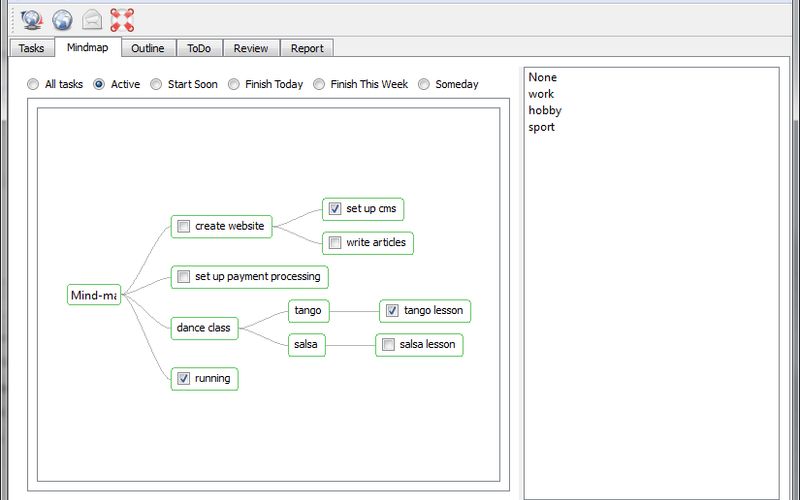Open the Report tab
Screen dimensions: 800x500
[x=306, y=48]
